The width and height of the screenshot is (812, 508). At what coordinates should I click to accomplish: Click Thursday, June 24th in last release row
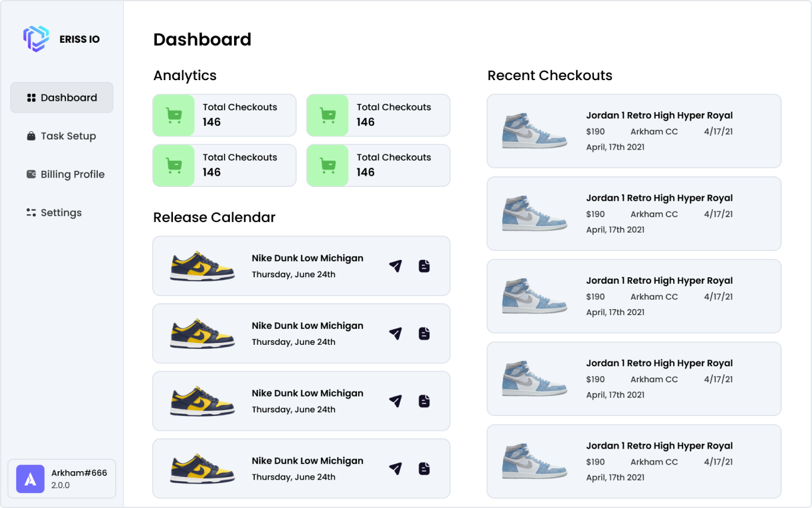click(293, 477)
